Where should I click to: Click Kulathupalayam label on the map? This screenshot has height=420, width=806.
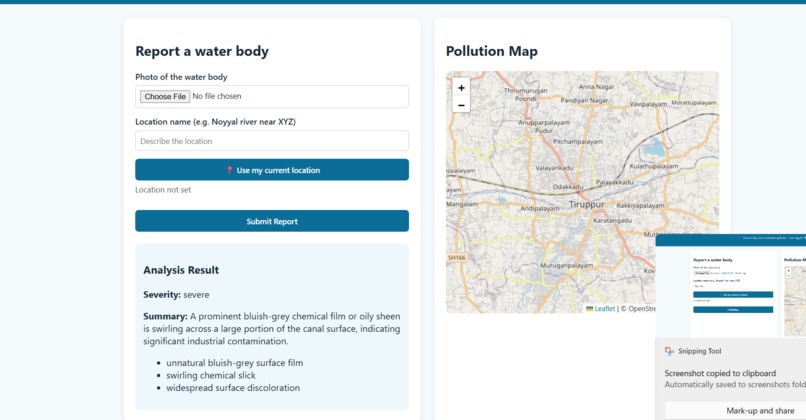pyautogui.click(x=654, y=166)
